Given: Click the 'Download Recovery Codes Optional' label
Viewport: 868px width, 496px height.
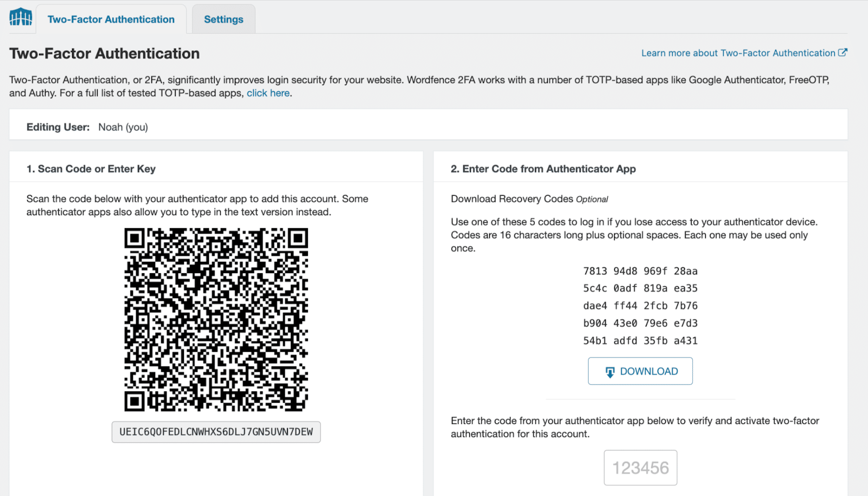Looking at the screenshot, I should tap(529, 199).
